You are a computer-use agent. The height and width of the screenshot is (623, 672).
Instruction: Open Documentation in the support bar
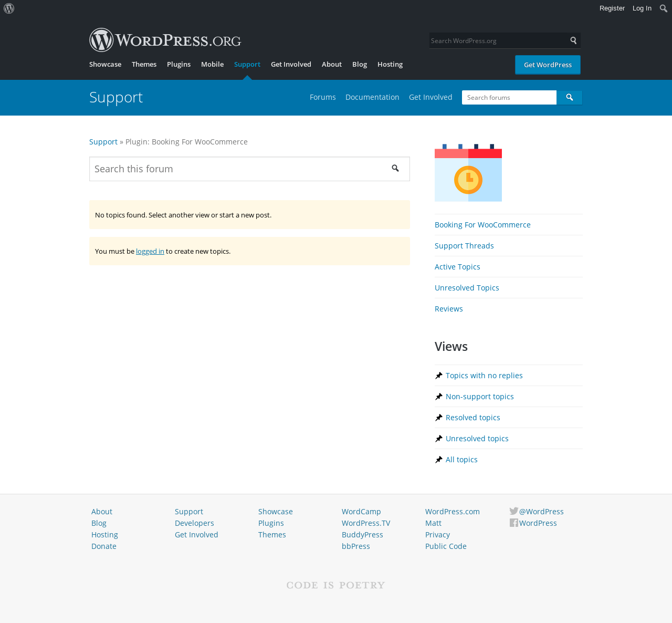click(372, 97)
